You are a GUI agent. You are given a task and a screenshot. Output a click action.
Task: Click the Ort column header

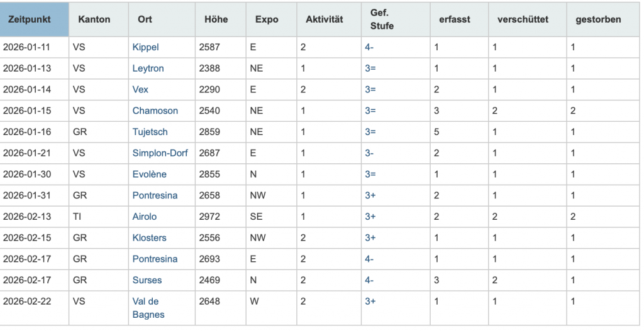(x=145, y=19)
